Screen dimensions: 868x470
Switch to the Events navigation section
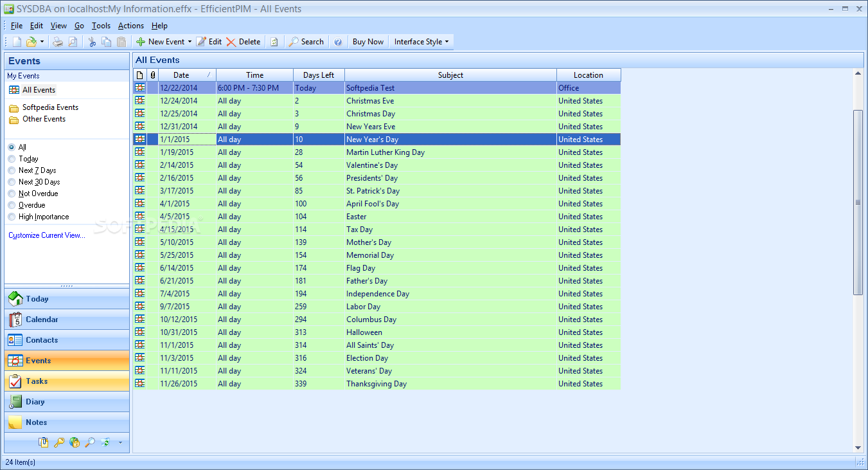point(67,361)
